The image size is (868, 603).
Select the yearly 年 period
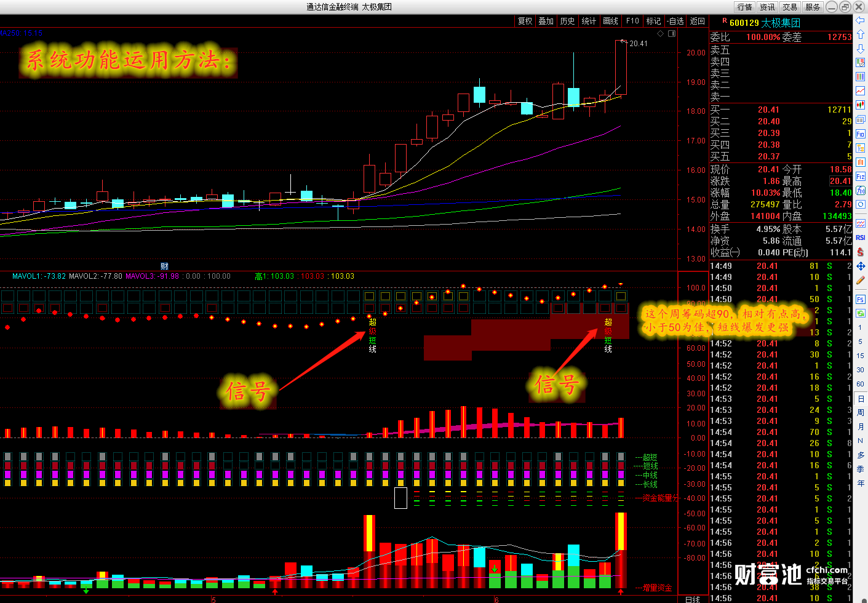point(860,483)
